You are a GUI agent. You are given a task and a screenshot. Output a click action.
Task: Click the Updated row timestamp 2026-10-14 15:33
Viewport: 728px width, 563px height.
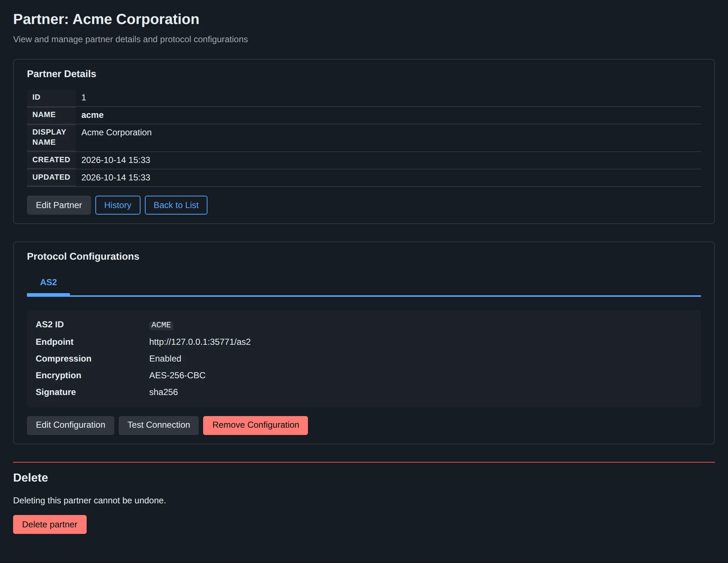[116, 177]
